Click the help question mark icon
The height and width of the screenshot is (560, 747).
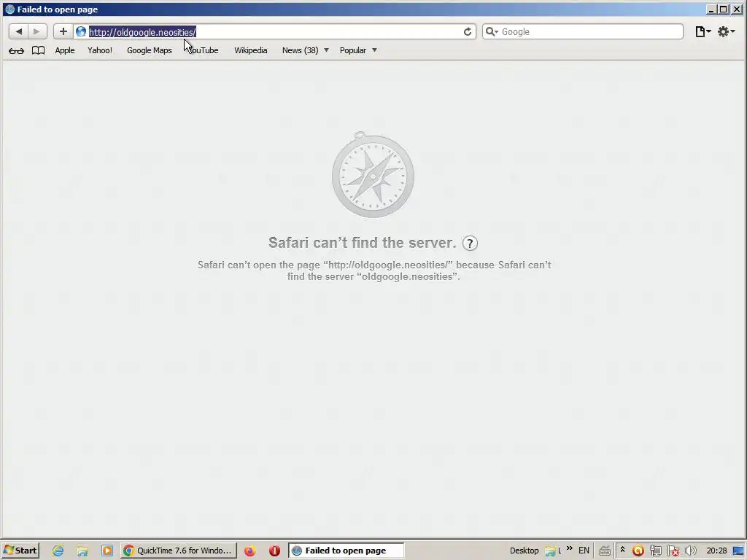coord(470,244)
